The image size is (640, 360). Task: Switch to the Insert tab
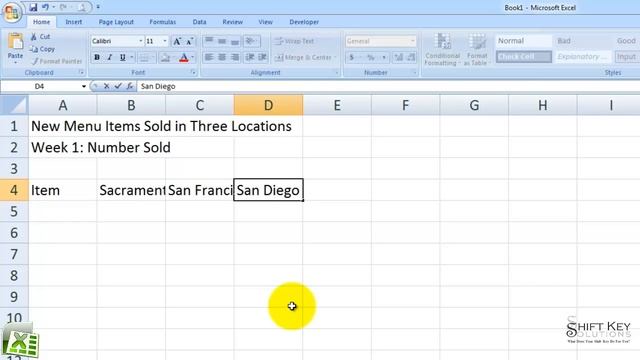(x=73, y=22)
